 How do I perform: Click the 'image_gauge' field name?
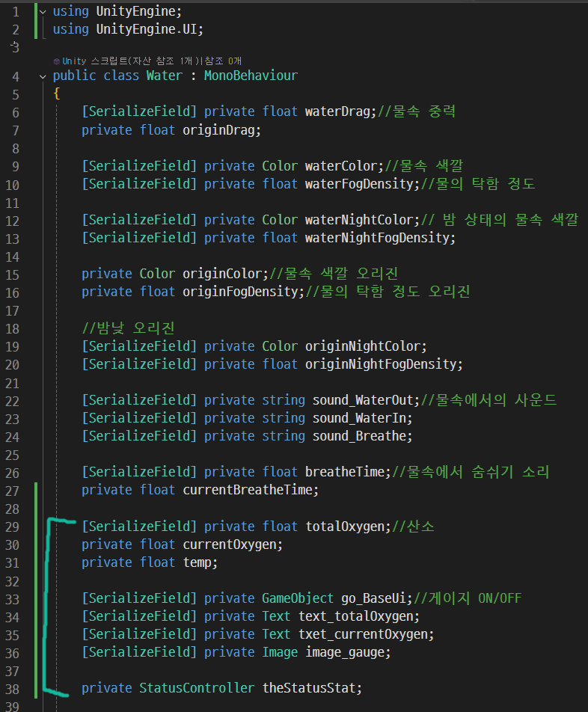(x=345, y=652)
